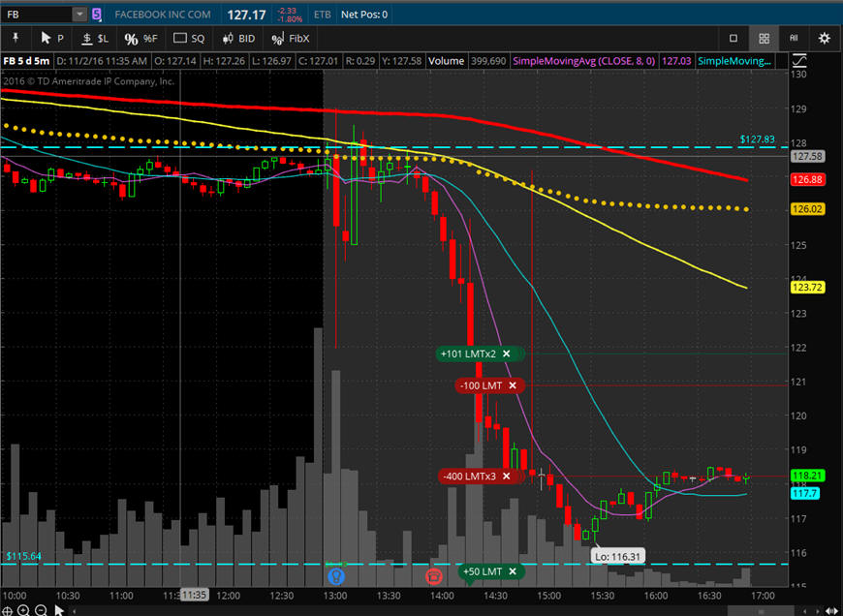The height and width of the screenshot is (616, 843).
Task: Click the blue lightbulb event marker
Action: tap(336, 576)
